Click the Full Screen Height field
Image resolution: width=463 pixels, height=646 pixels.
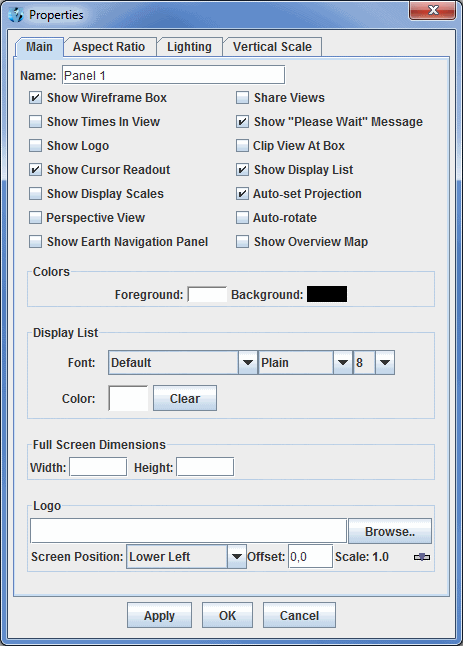205,467
